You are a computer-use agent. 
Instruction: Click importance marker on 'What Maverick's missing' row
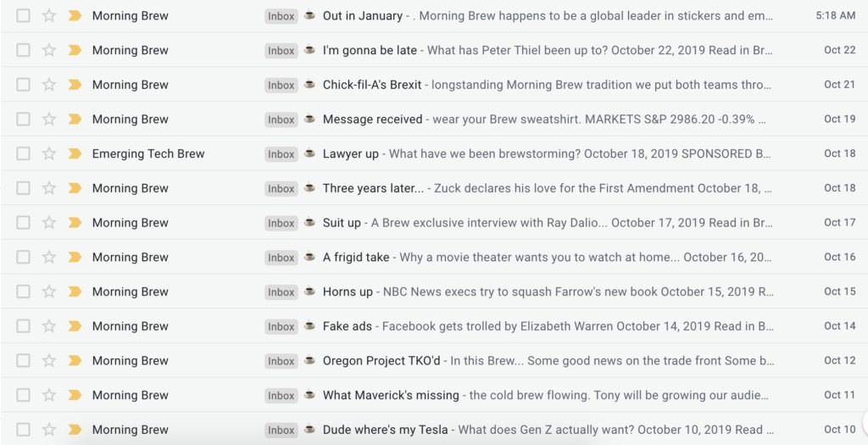pyautogui.click(x=75, y=395)
